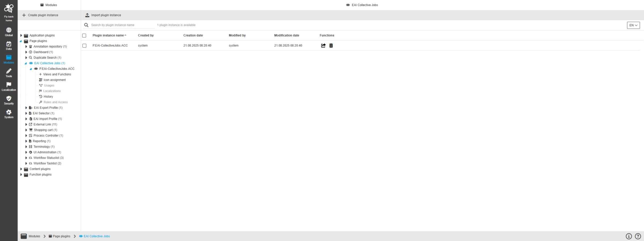Click the History clock icon in tree
The width and height of the screenshot is (644, 241).
tap(41, 96)
